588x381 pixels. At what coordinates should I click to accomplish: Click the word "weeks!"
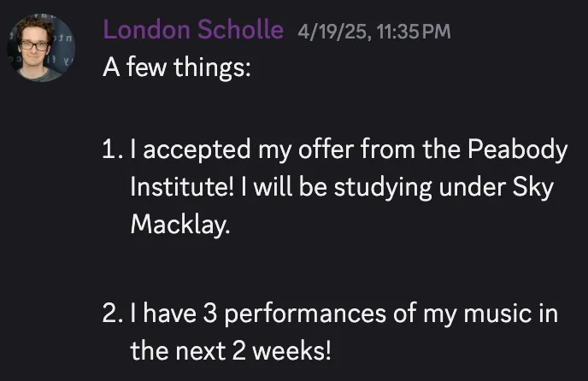(291, 351)
